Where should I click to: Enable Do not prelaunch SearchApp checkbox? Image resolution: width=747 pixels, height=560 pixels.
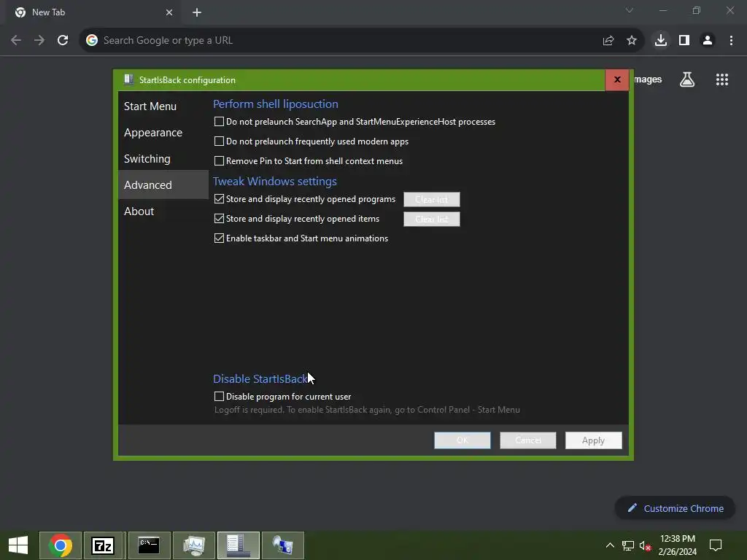pos(219,122)
